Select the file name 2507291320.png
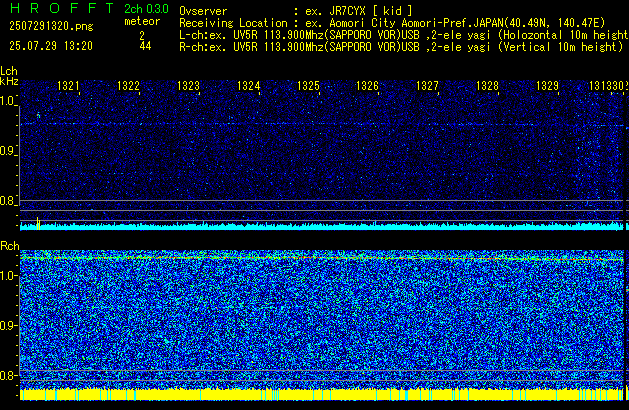 pyautogui.click(x=51, y=26)
